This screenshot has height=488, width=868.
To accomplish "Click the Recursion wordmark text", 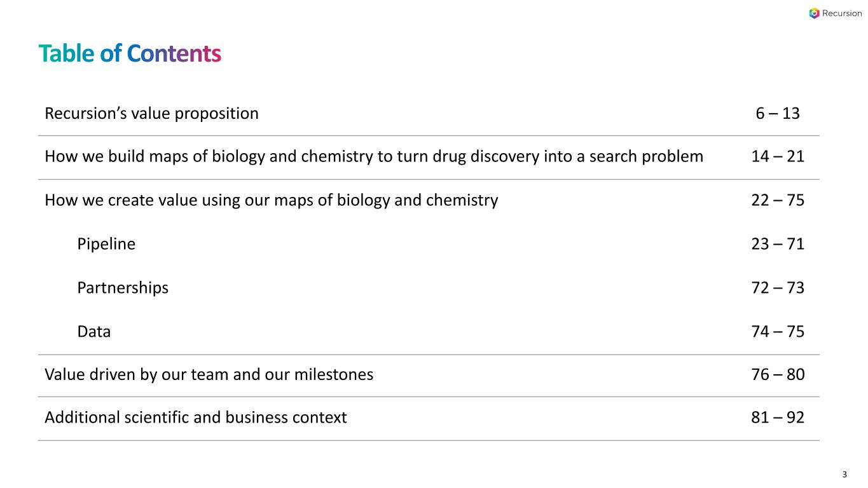I will 842,13.
